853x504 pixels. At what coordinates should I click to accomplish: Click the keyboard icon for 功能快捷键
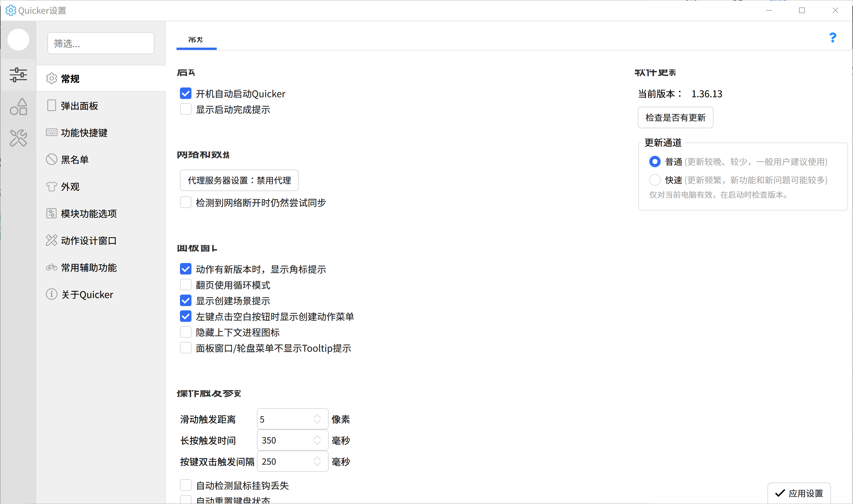52,132
